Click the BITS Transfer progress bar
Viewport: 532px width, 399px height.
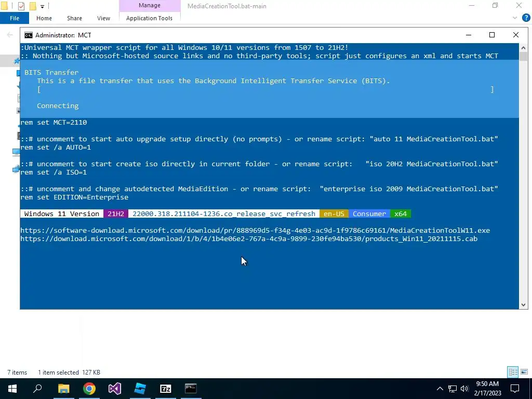(x=265, y=89)
